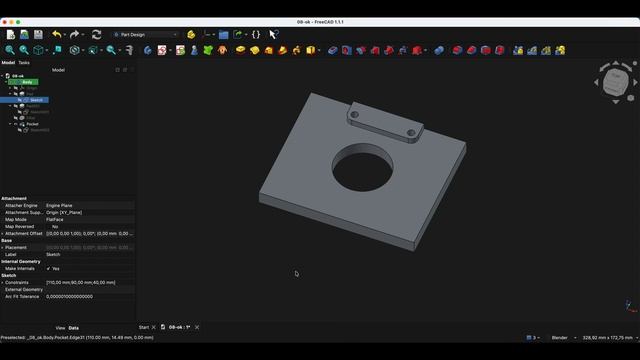Switch to the Tasks tab
640x360 pixels.
pos(24,62)
